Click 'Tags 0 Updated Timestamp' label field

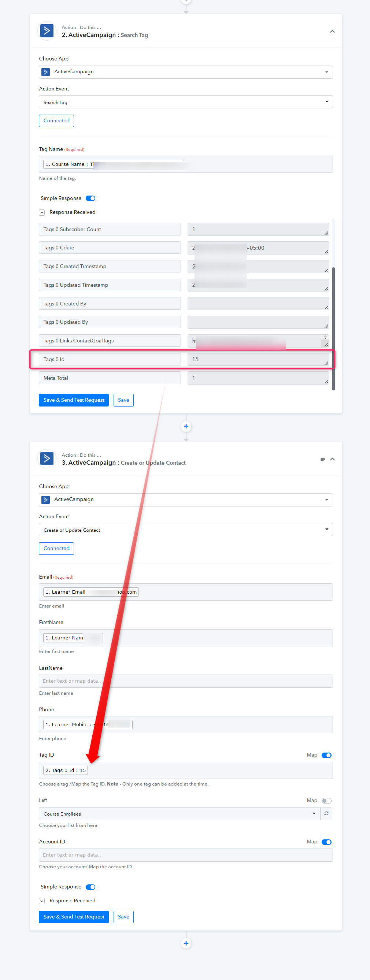tap(110, 285)
